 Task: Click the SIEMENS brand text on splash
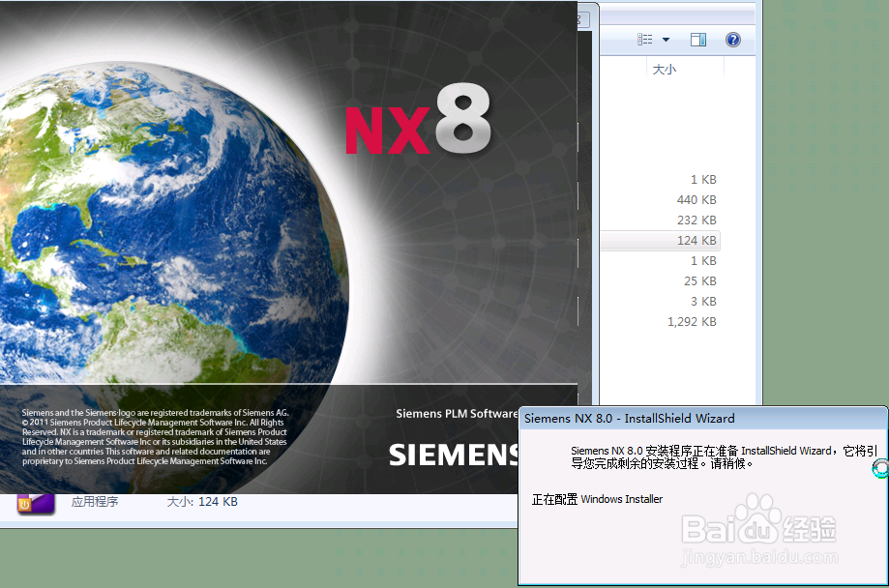(x=454, y=455)
